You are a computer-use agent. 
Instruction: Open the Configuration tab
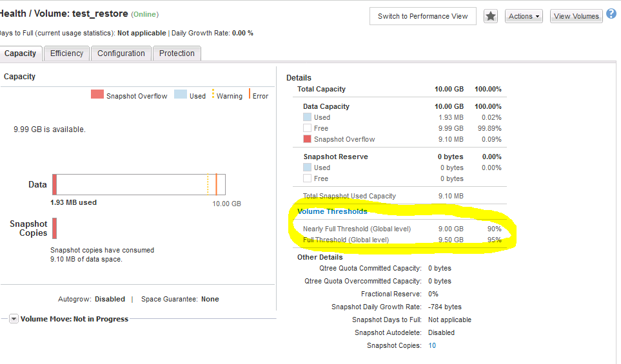tap(121, 53)
